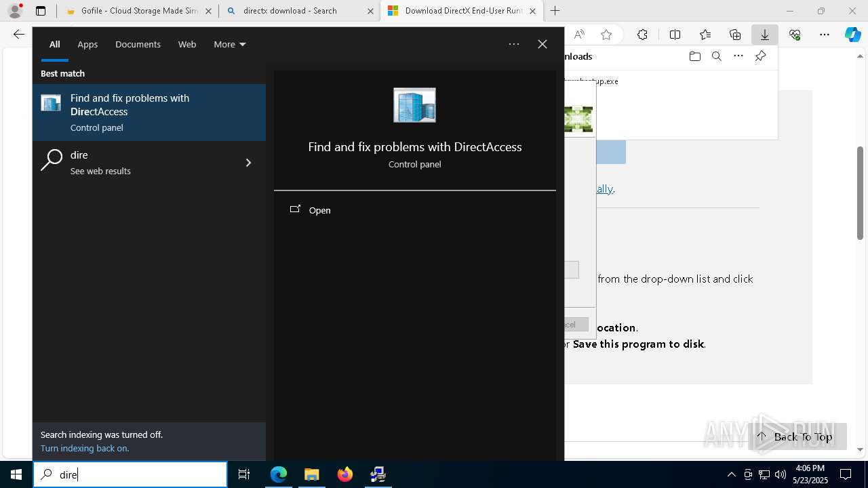
Task: Close the Windows search panel
Action: 542,44
